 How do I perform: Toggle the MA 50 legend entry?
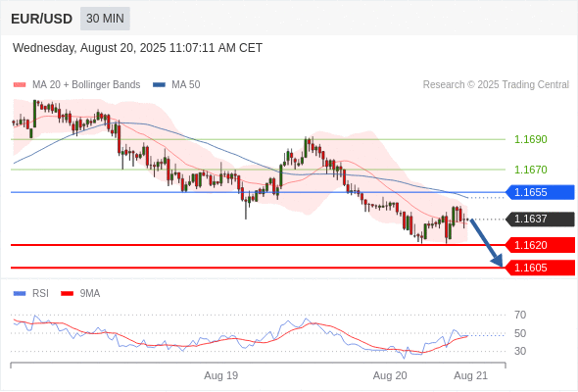pyautogui.click(x=176, y=85)
